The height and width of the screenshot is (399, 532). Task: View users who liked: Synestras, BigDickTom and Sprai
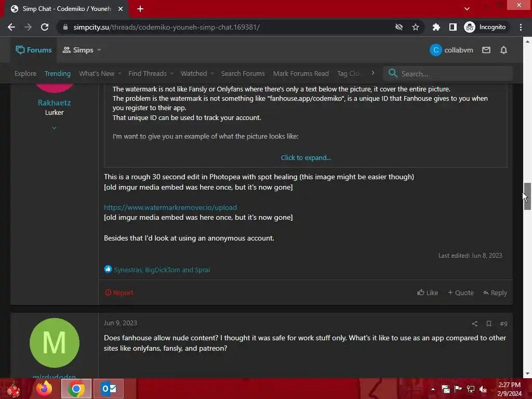point(162,270)
